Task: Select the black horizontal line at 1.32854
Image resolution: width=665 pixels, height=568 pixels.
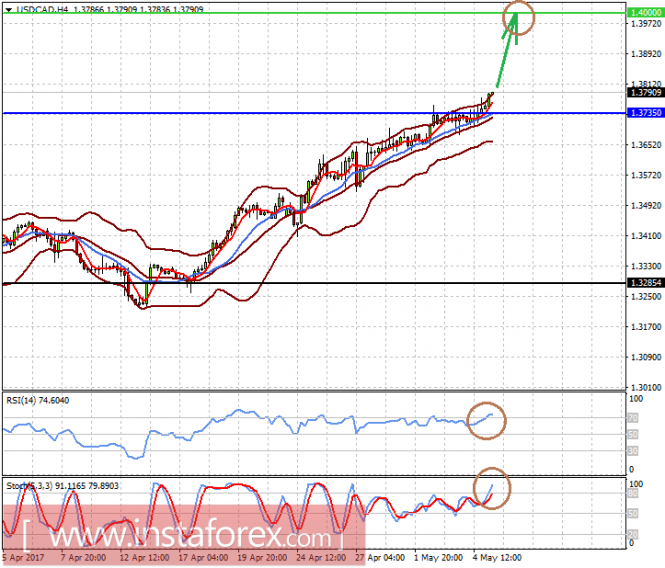Action: tap(314, 283)
